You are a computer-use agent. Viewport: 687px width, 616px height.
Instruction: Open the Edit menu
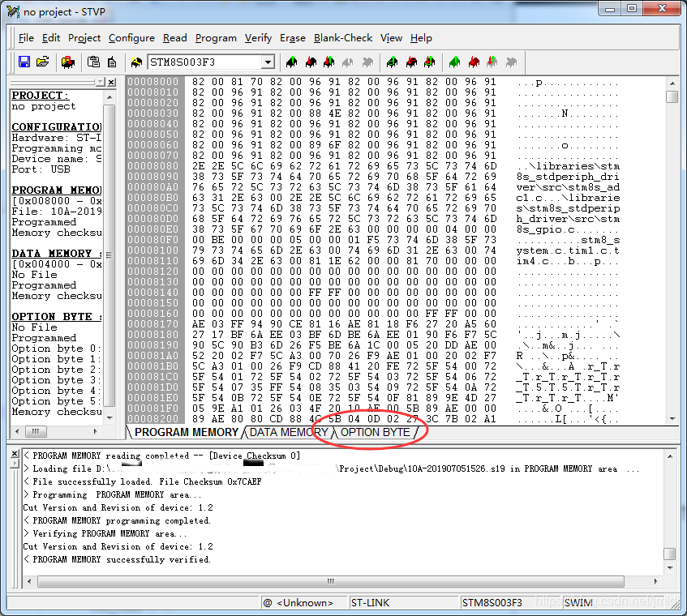pyautogui.click(x=51, y=38)
